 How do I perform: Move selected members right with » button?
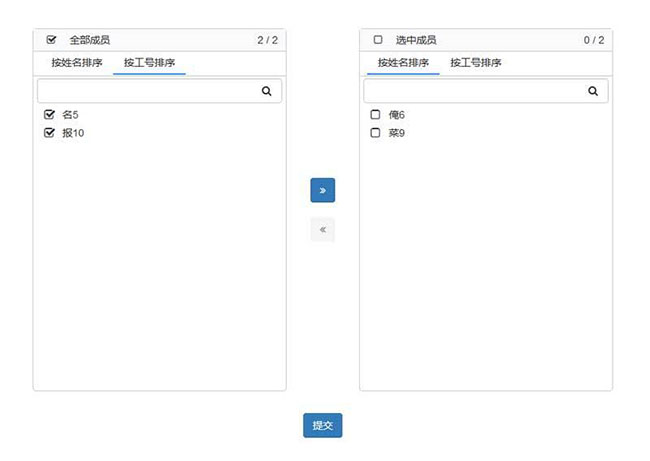[x=322, y=190]
